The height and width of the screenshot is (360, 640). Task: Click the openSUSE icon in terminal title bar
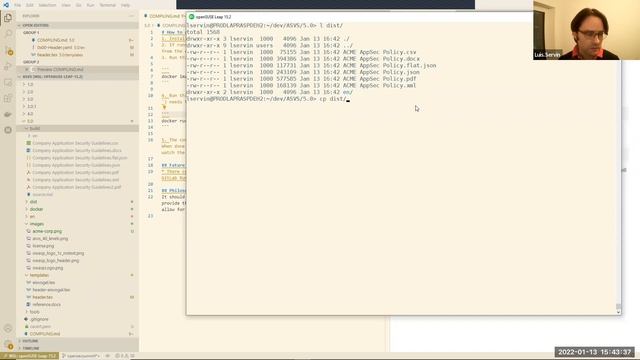coord(191,17)
